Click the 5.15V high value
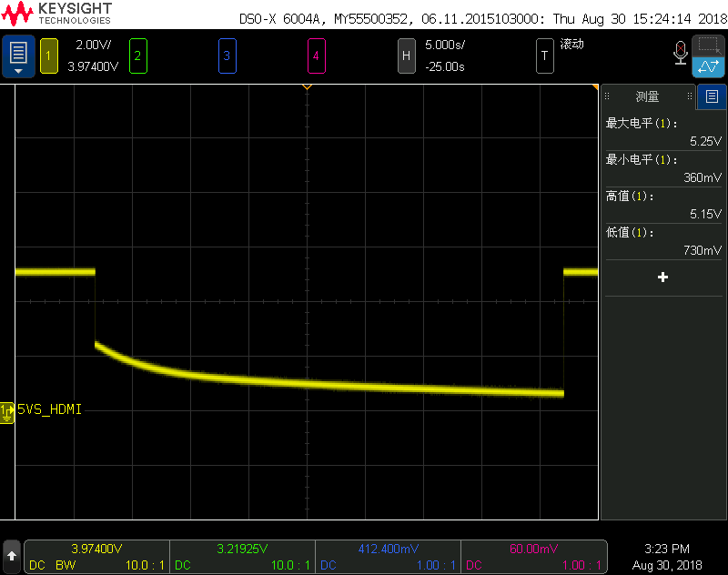Screen dimensions: 728x575 click(x=705, y=214)
